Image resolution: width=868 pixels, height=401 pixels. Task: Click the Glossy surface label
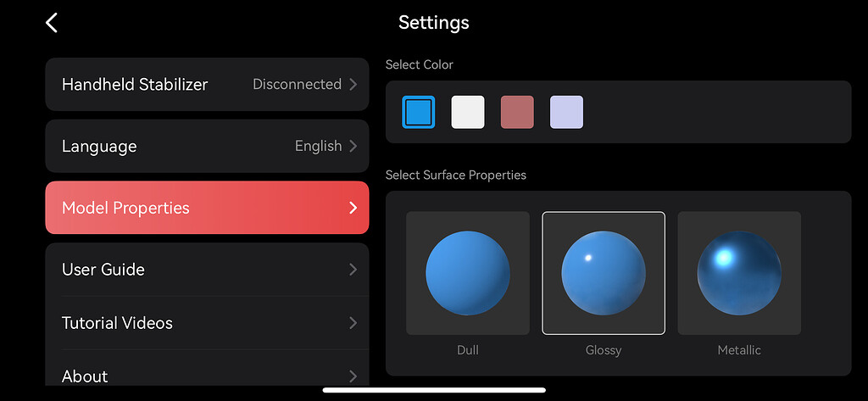pyautogui.click(x=604, y=350)
